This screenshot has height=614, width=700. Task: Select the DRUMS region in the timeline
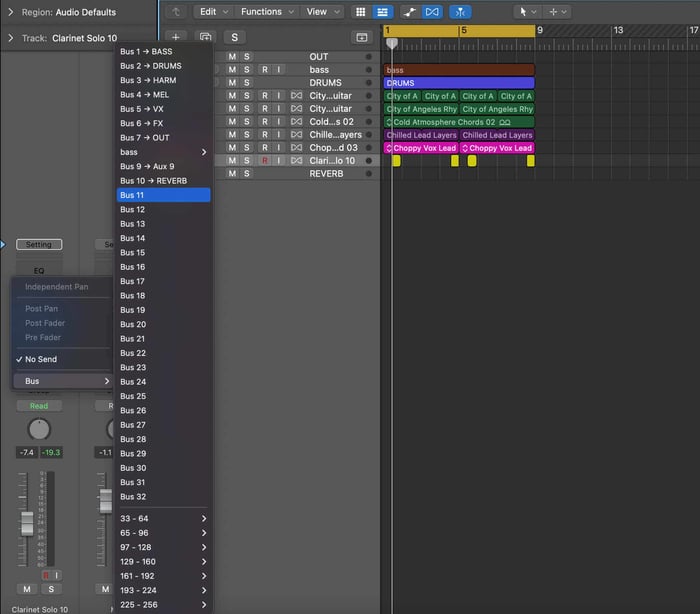(x=459, y=83)
